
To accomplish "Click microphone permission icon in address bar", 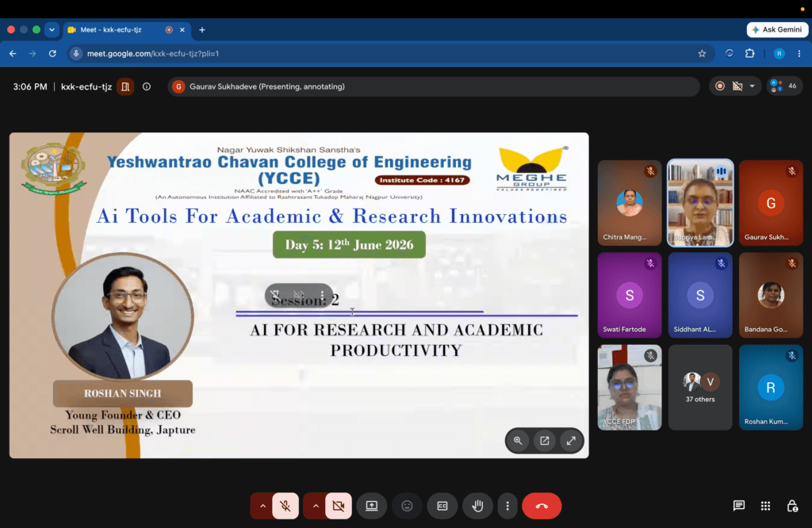I will tap(76, 53).
